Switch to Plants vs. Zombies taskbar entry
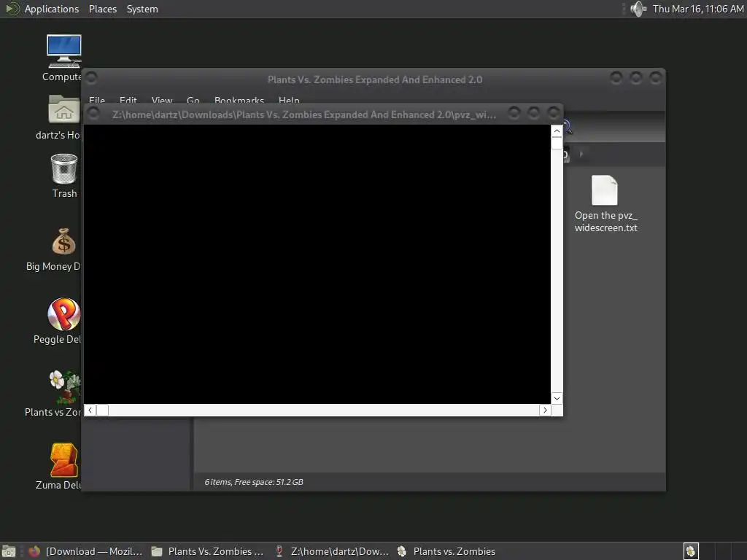The height and width of the screenshot is (560, 747). 446,551
